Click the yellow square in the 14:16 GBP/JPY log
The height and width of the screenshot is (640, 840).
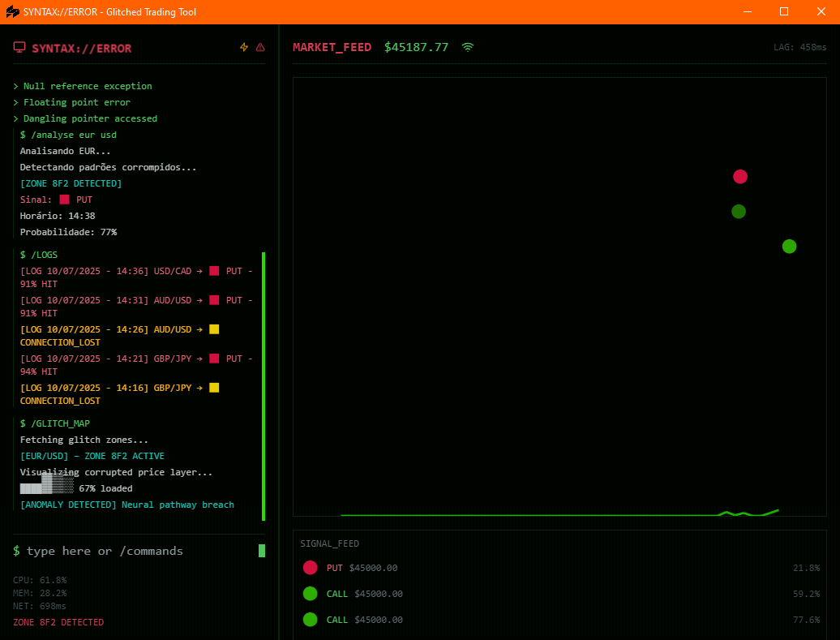pos(214,388)
